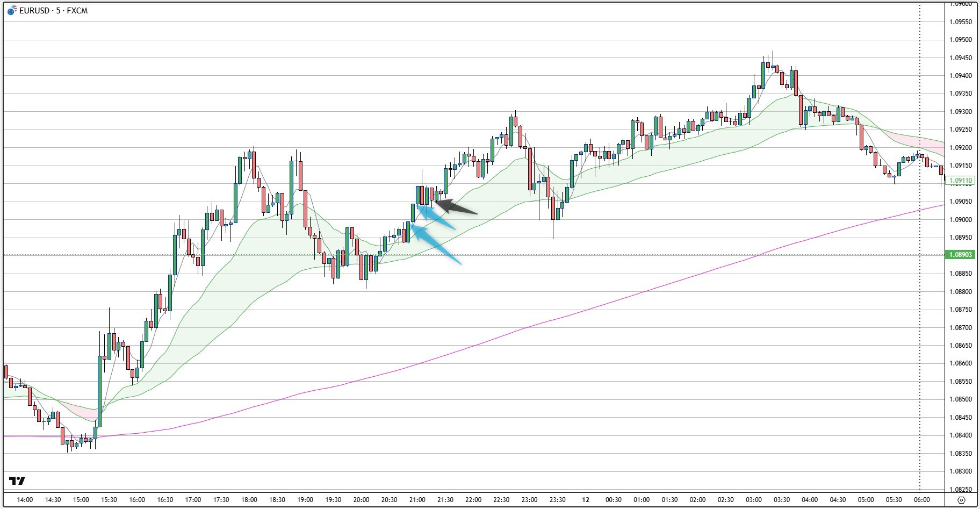The height and width of the screenshot is (509, 980).
Task: Select the outlined 1.09110 price label
Action: pos(960,181)
